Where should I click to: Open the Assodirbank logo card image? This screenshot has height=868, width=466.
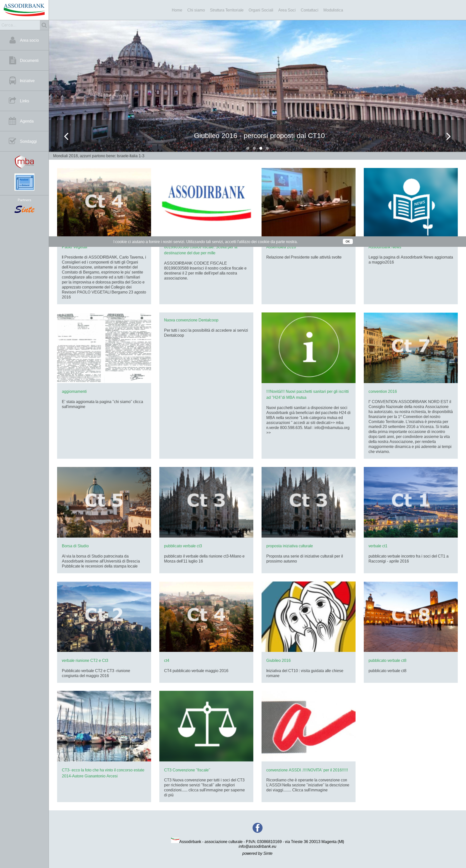206,202
